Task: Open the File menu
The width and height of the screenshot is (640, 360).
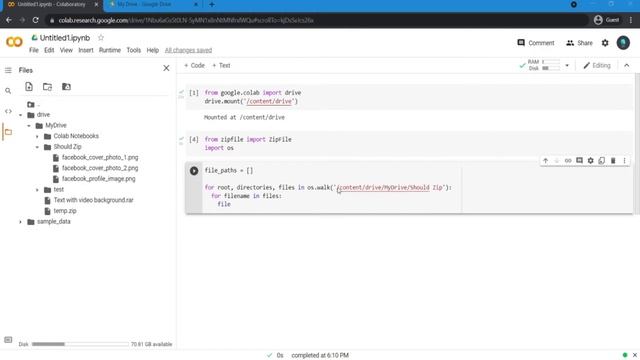Action: point(34,50)
